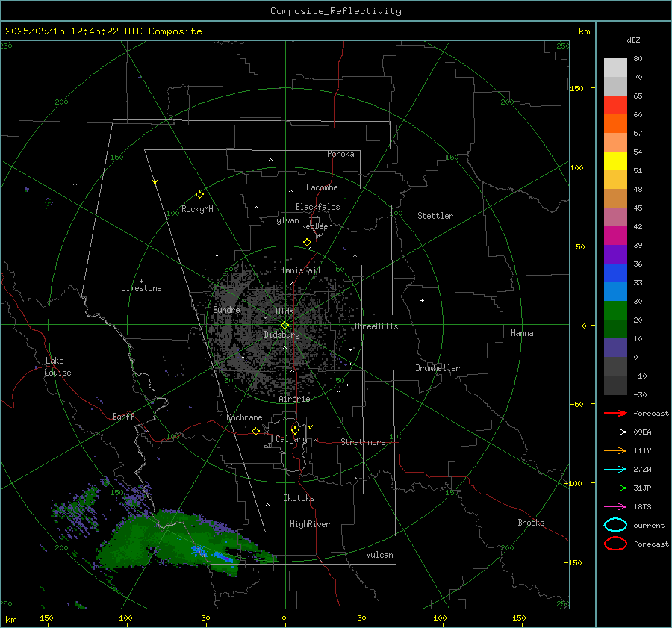Click the 2025/09/15 12:45:22 UTC timestamp
672x628 pixels.
73,31
